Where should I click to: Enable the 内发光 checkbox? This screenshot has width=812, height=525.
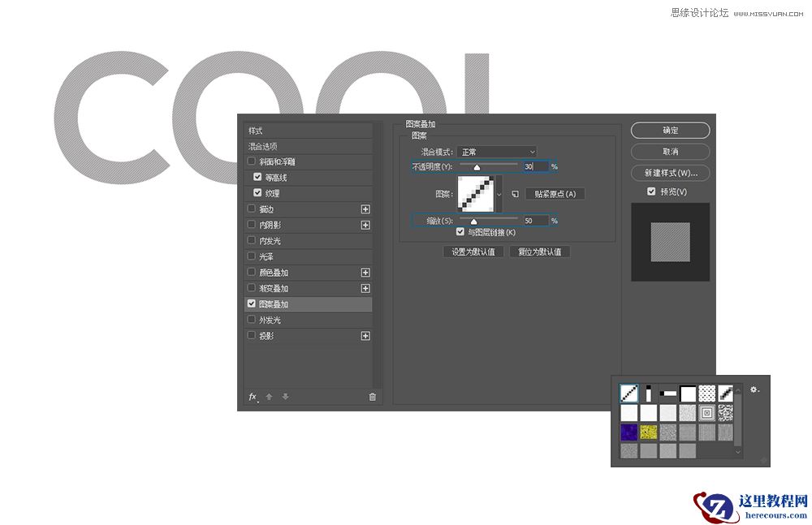(x=251, y=240)
